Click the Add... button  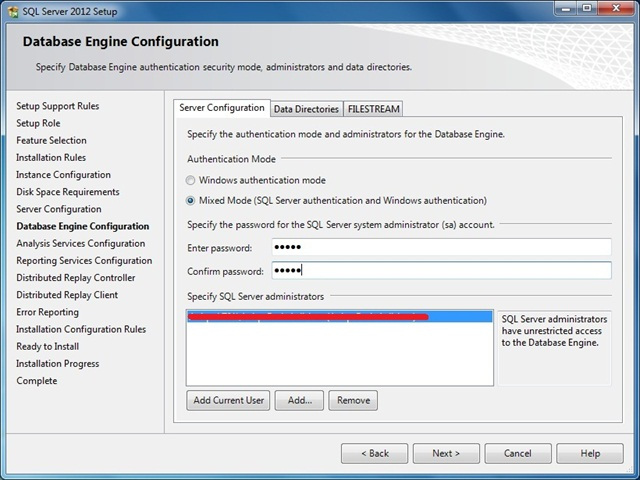299,400
